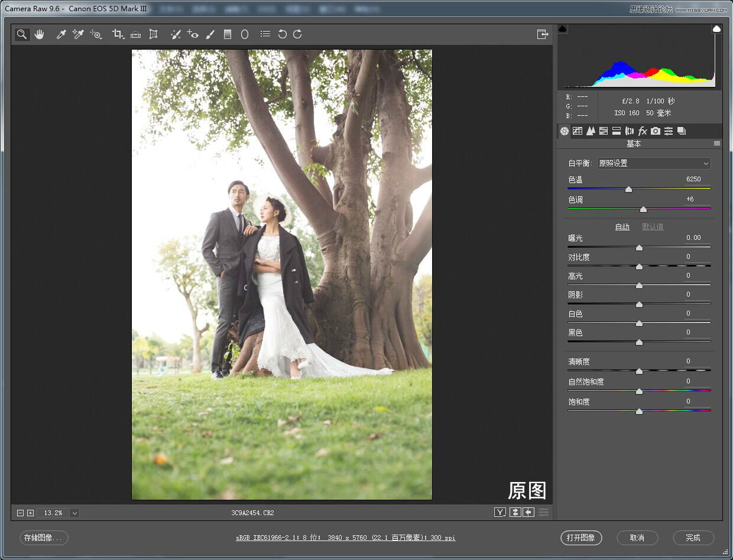Select the Hand tool
This screenshot has width=733, height=560.
tap(39, 35)
